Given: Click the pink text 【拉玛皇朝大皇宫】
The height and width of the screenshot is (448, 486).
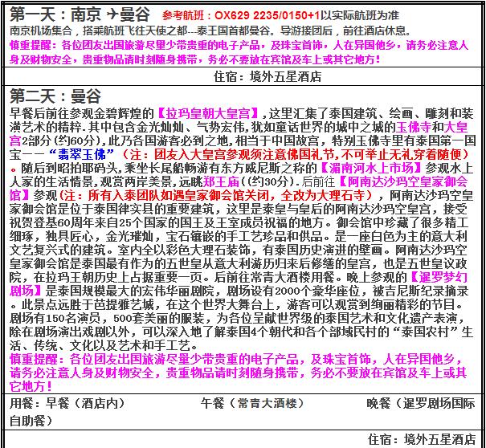Looking at the screenshot, I should 208,113.
